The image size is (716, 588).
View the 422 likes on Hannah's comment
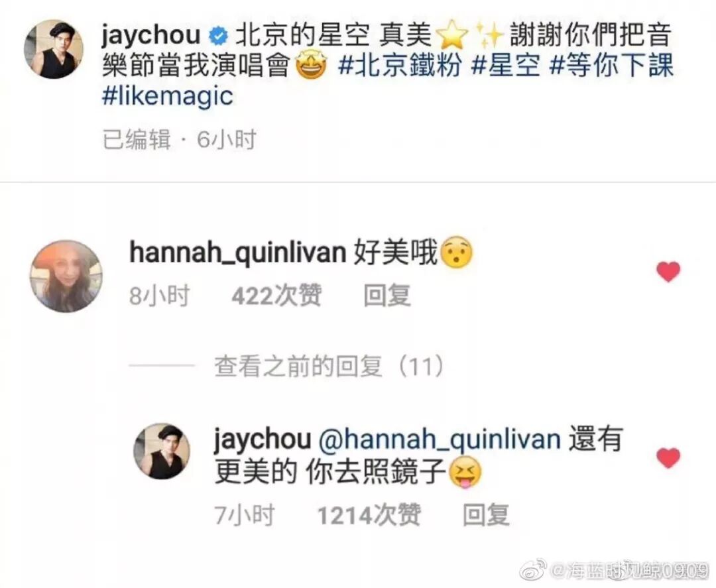276,296
